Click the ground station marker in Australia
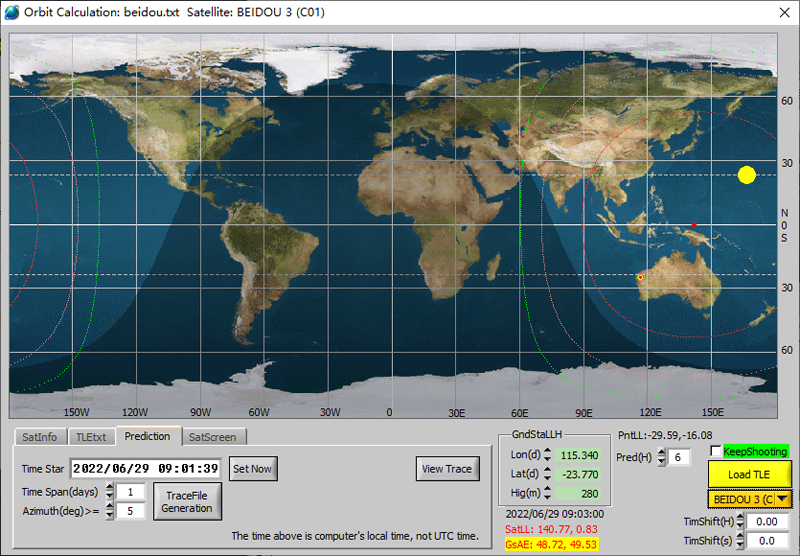The height and width of the screenshot is (556, 800). 640,278
